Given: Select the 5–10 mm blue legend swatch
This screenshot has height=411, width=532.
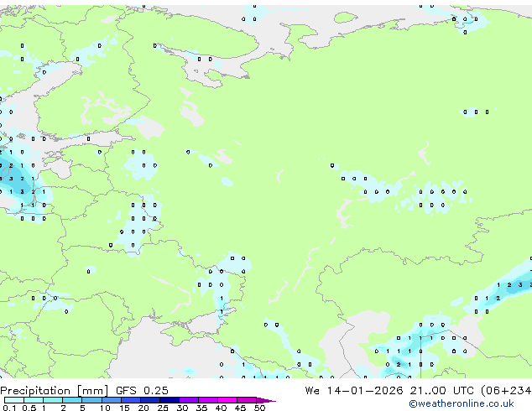Looking at the screenshot, I should 91,400.
